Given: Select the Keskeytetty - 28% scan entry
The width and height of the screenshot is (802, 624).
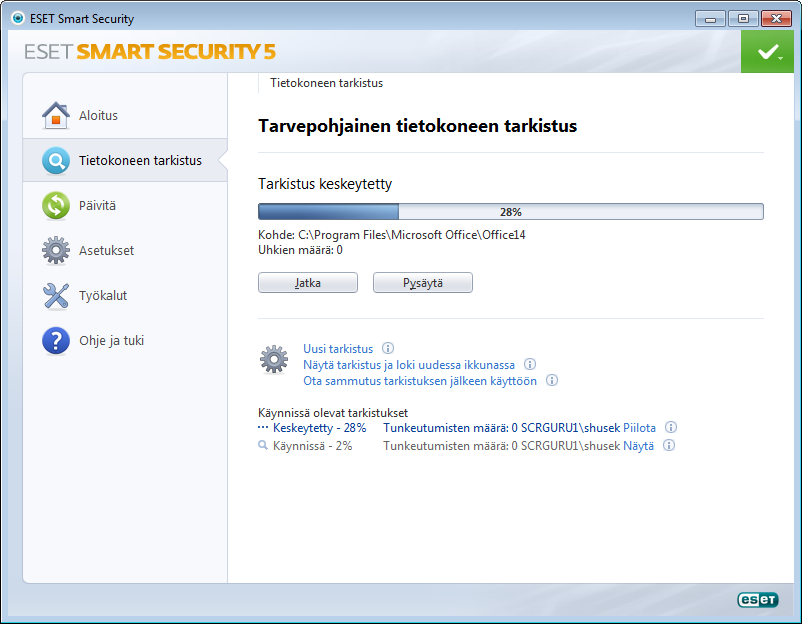Looking at the screenshot, I should [320, 428].
